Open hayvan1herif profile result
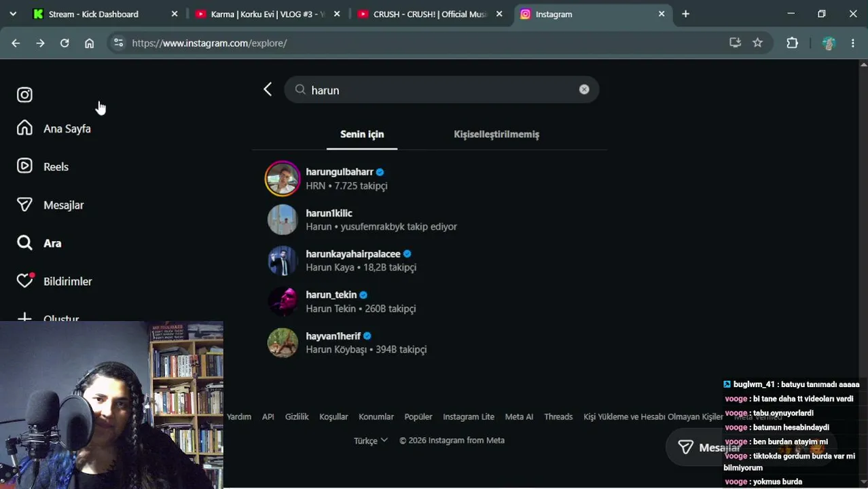Image resolution: width=868 pixels, height=489 pixels. tap(431, 342)
